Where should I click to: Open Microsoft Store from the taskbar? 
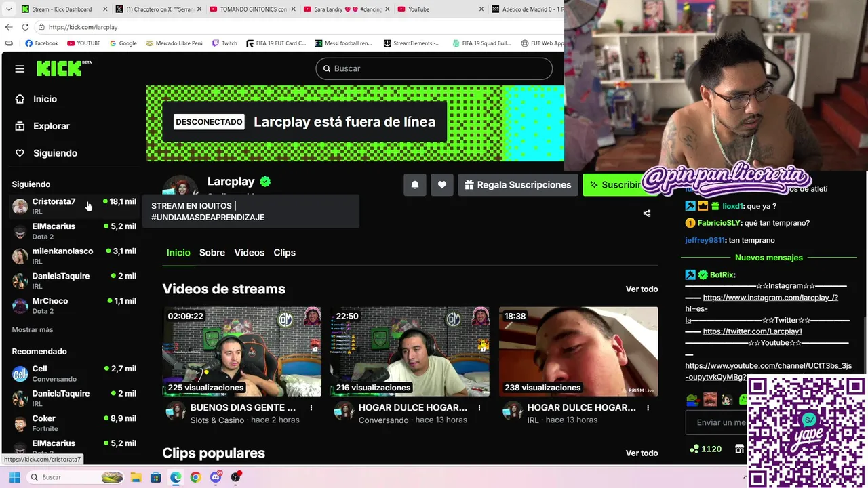pos(155,477)
